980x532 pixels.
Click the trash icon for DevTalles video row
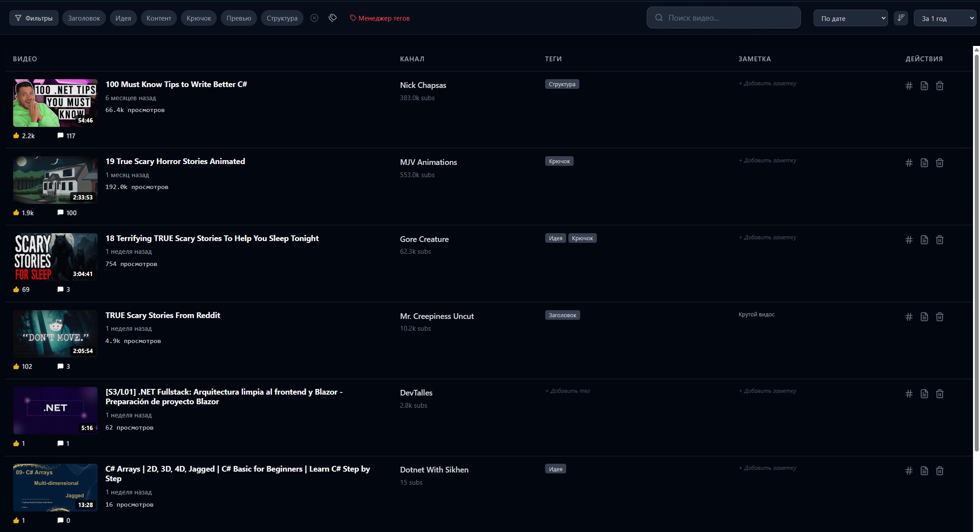(x=940, y=394)
